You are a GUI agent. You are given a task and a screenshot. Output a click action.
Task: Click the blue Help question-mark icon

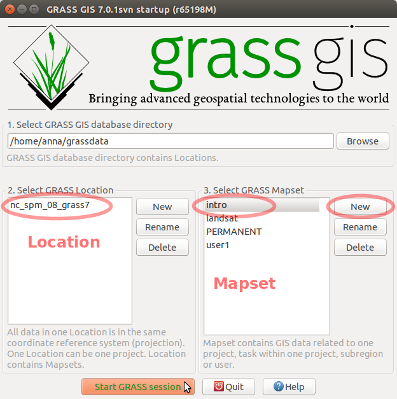click(278, 387)
